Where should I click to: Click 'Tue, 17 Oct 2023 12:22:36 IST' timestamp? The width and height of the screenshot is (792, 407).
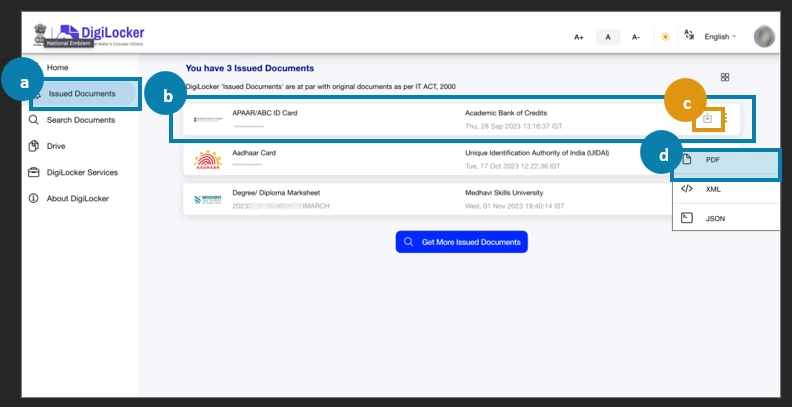pyautogui.click(x=513, y=166)
